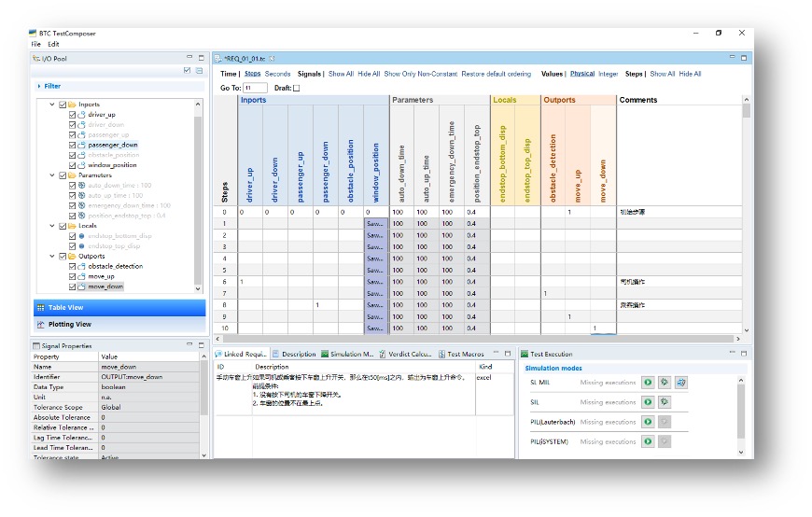The image size is (812, 517).
Task: Click the I/O Pool tree vertical scrollbar
Action: (x=197, y=200)
